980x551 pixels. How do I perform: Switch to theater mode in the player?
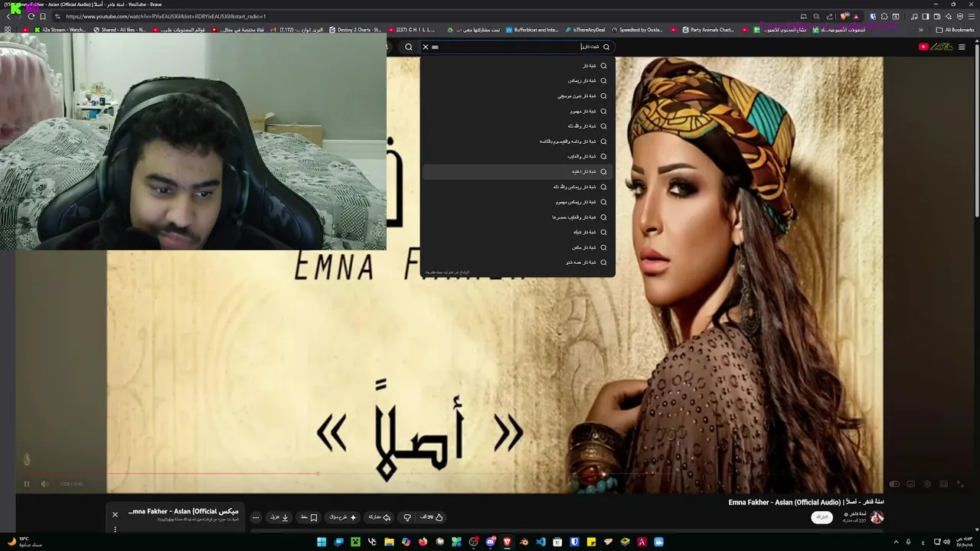click(943, 484)
